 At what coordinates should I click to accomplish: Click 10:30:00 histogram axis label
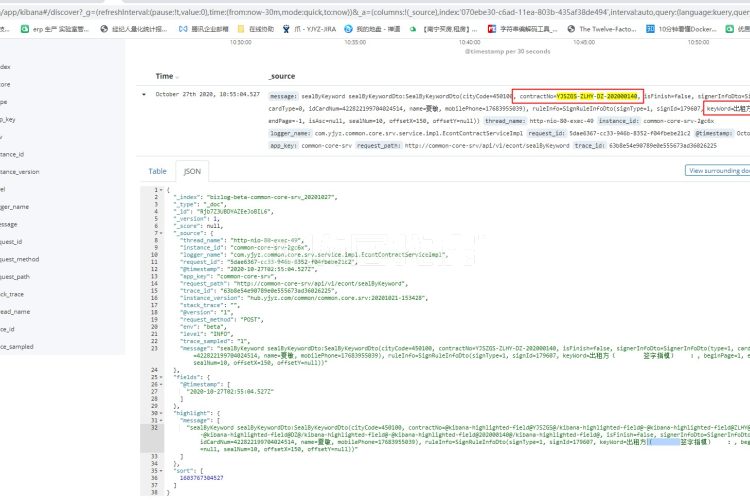[x=240, y=42]
